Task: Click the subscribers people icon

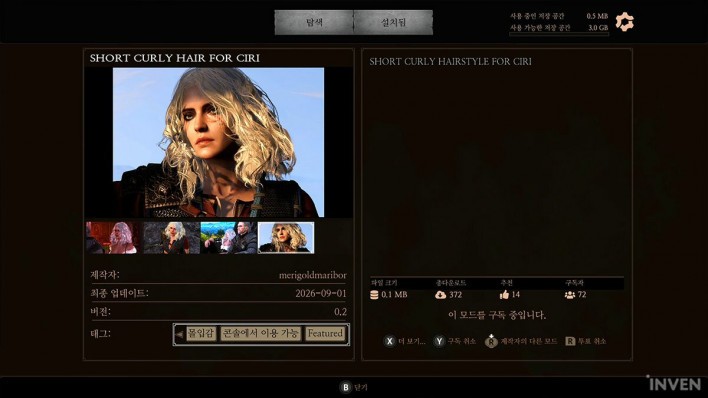Action: point(570,295)
